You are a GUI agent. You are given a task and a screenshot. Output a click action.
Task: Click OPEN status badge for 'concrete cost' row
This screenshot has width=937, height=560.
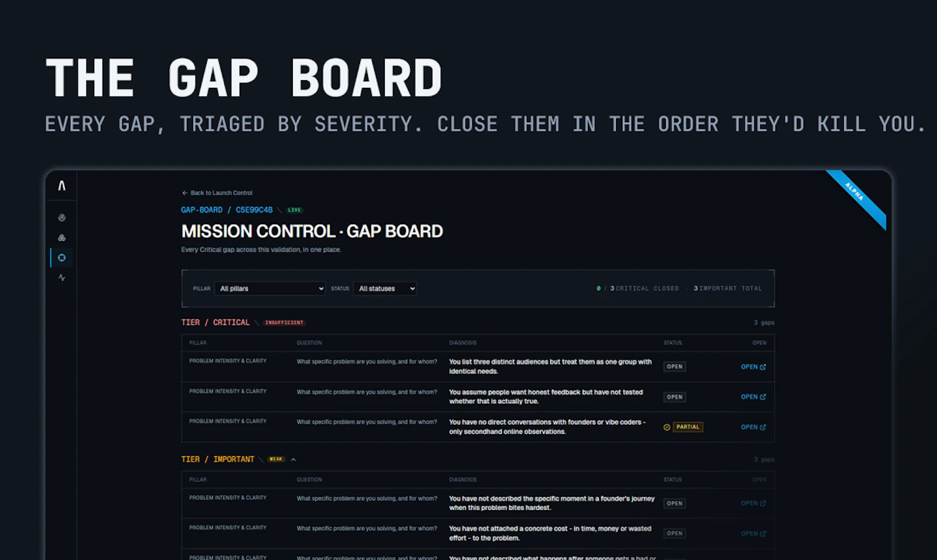click(675, 534)
